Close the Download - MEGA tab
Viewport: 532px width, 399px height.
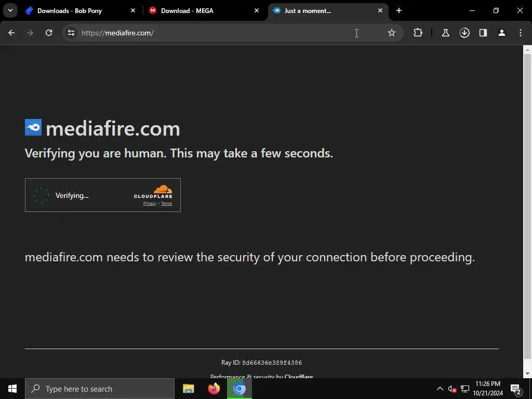[257, 11]
